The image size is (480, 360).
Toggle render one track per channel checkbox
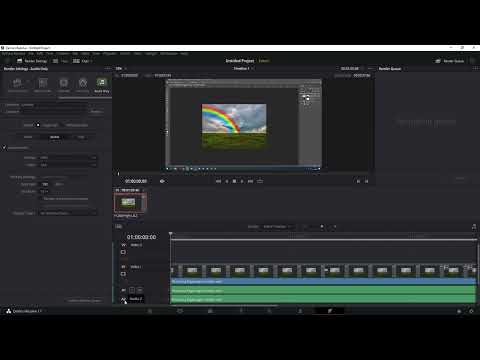pyautogui.click(x=42, y=199)
